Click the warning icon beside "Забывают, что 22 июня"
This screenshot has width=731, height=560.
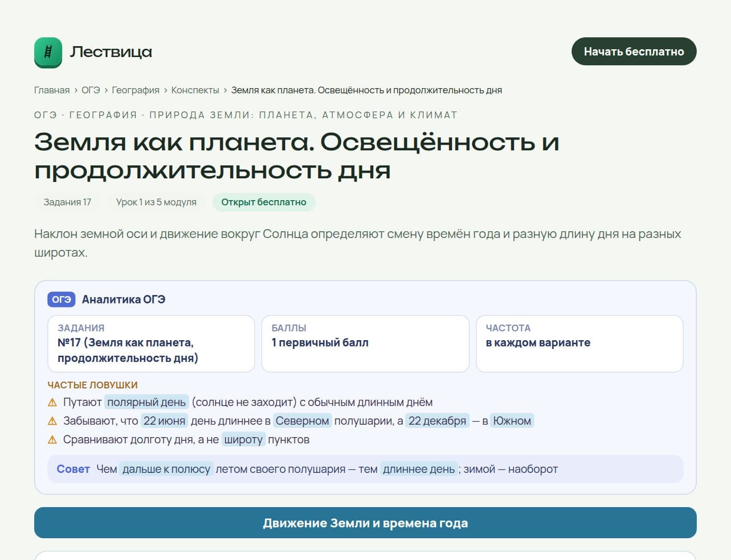(52, 421)
